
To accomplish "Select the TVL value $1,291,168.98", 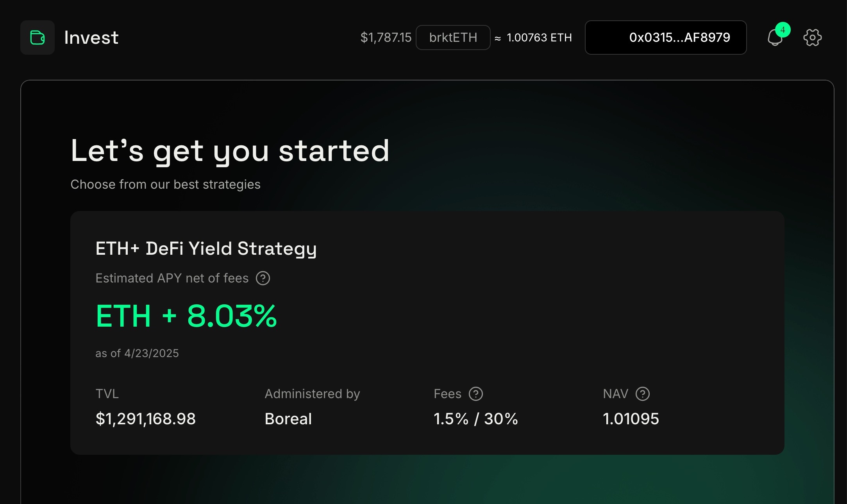I will click(145, 419).
